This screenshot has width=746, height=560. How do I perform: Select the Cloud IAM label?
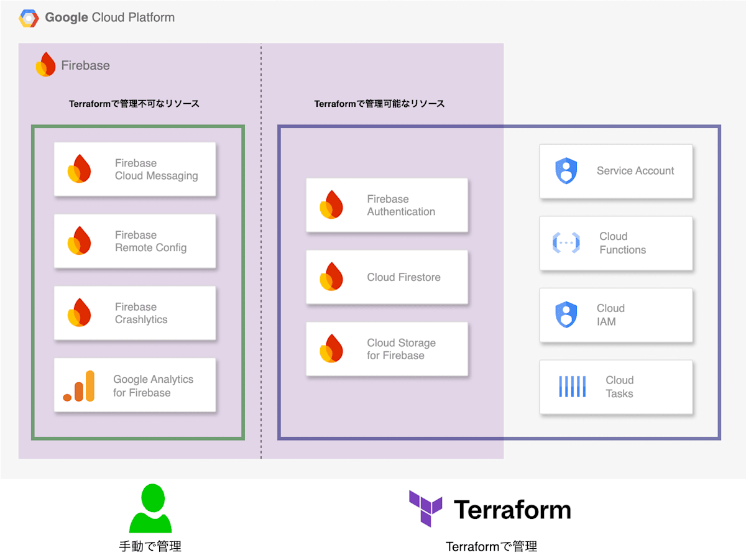610,315
